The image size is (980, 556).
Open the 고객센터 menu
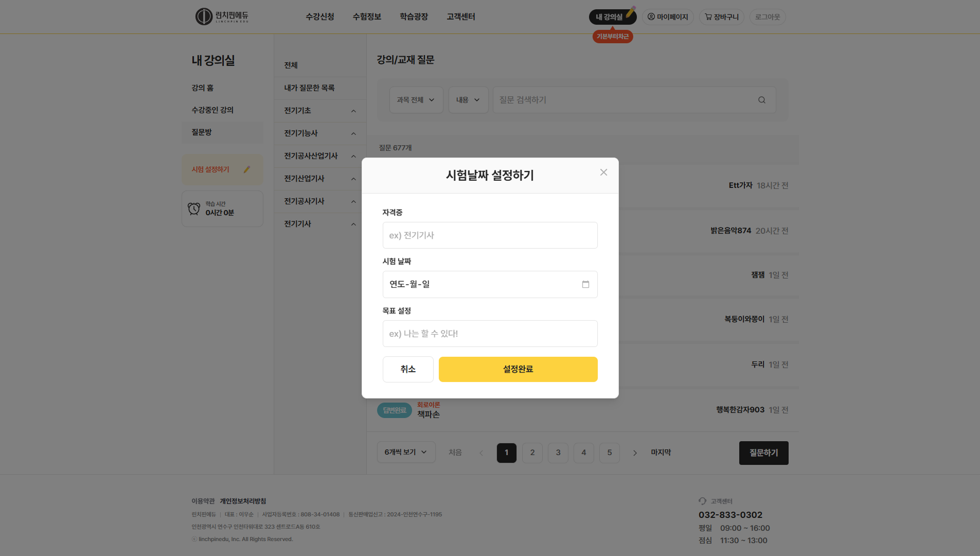point(460,17)
